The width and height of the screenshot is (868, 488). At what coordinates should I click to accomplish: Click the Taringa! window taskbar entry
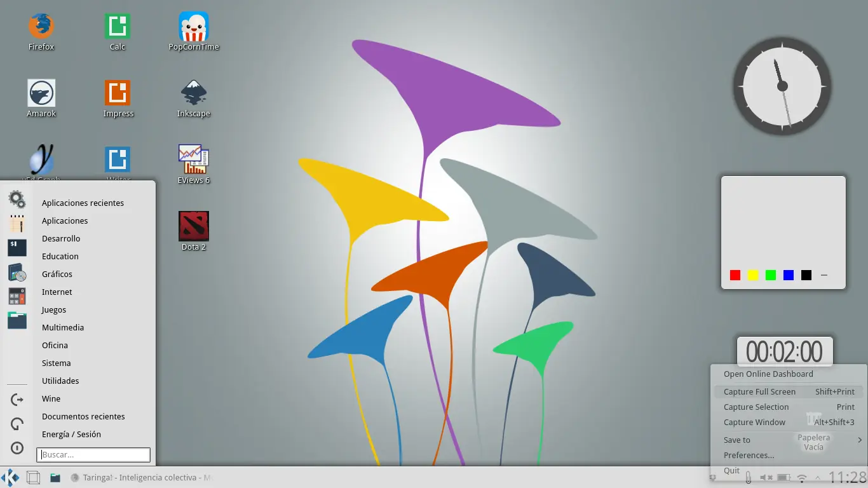pos(141,477)
